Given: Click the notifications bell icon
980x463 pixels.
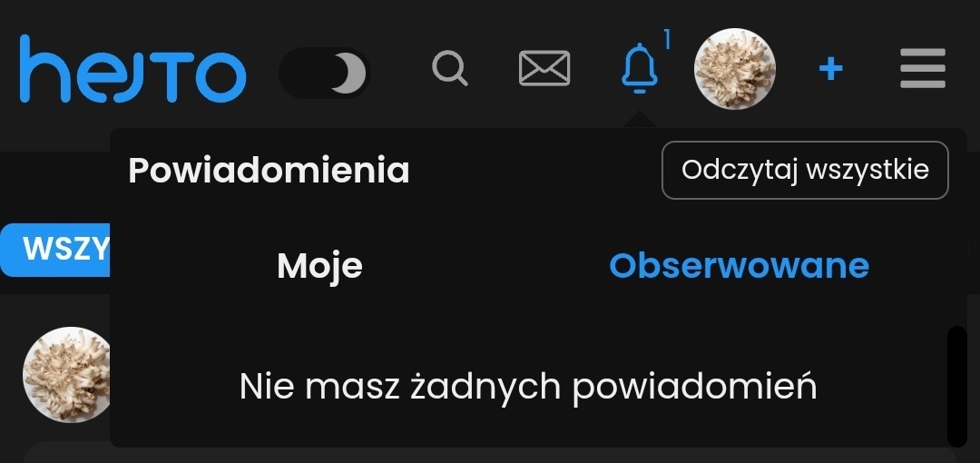Looking at the screenshot, I should 640,68.
